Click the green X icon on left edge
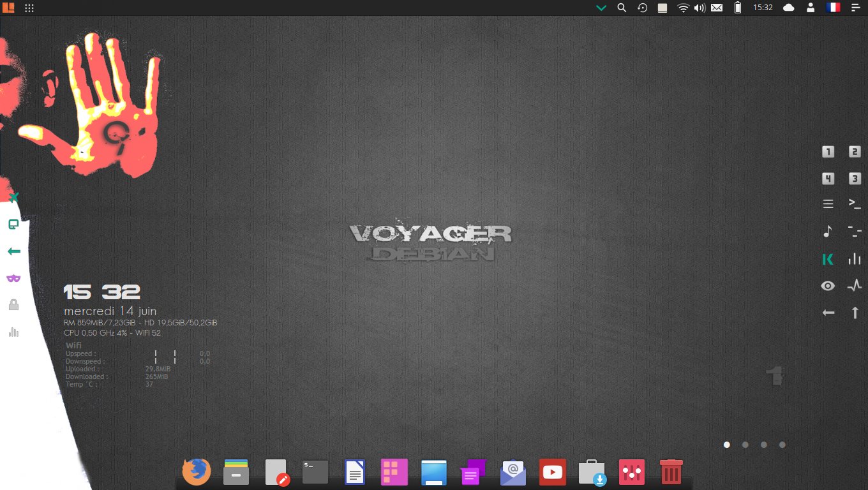Screen dimensions: 868x490 (13, 198)
